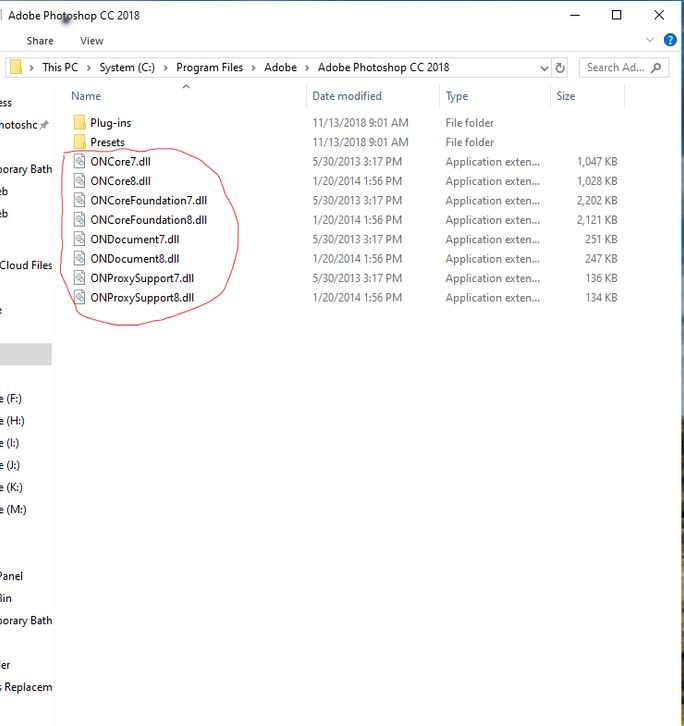684x726 pixels.
Task: Open Explorer help via question mark icon
Action: pyautogui.click(x=670, y=40)
